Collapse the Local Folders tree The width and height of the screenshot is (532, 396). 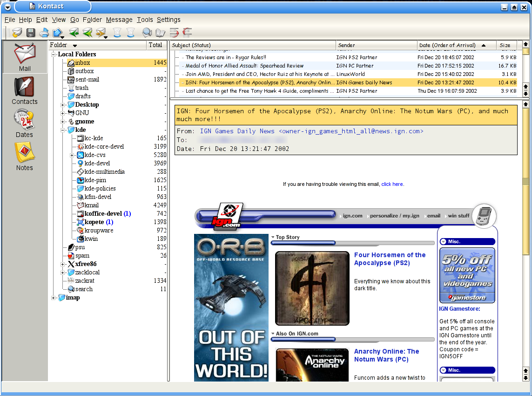coord(53,55)
